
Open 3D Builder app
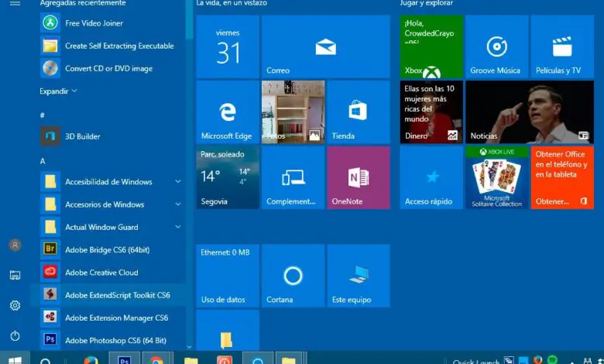pyautogui.click(x=108, y=136)
